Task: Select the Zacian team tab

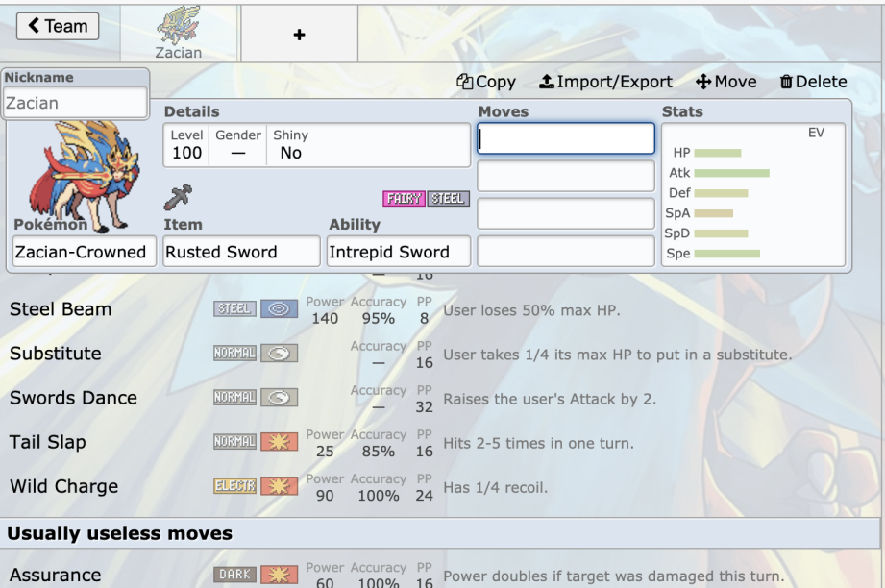Action: [179, 34]
